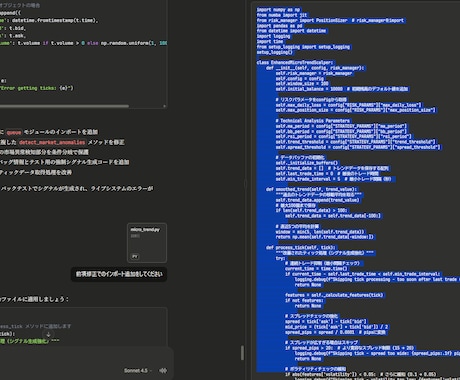Viewport: 460px width, 380px height.
Task: Click the 'from numba import jit' line
Action: (282, 15)
